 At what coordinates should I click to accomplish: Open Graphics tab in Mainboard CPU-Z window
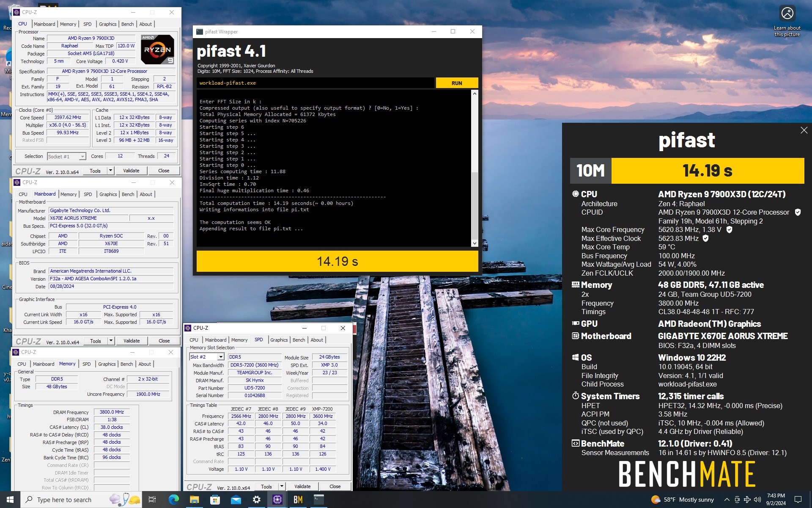click(x=108, y=194)
